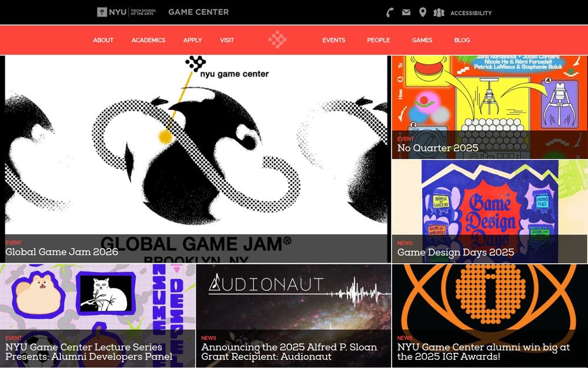Click the map location pin icon
Viewport: 588px width, 368px height.
coord(423,12)
